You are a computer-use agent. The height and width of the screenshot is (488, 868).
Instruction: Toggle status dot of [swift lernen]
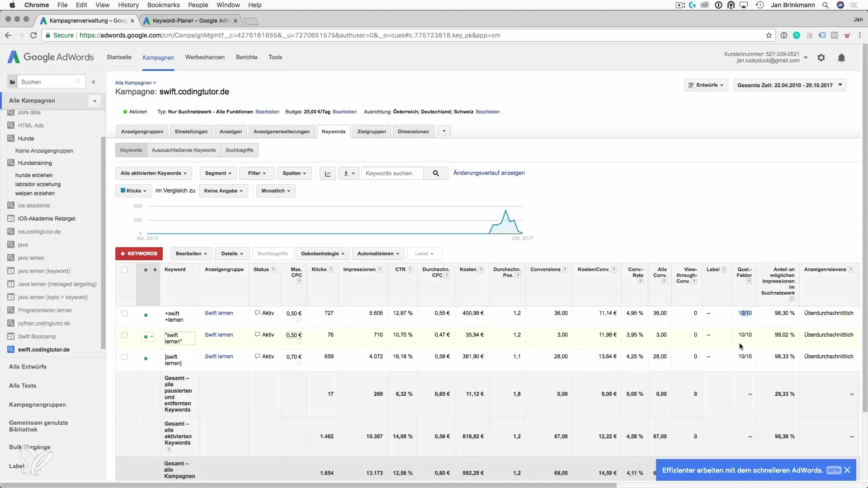coord(146,358)
